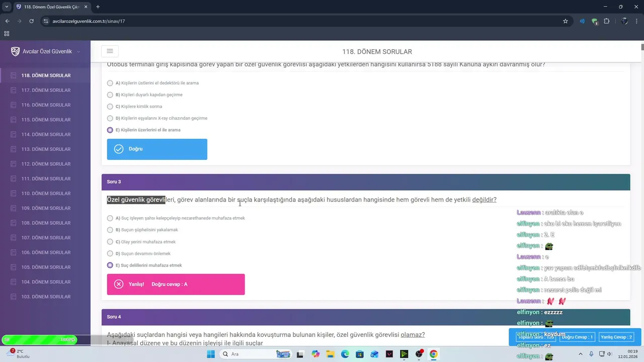
Task: Open the Windows Start menu
Action: point(211,354)
